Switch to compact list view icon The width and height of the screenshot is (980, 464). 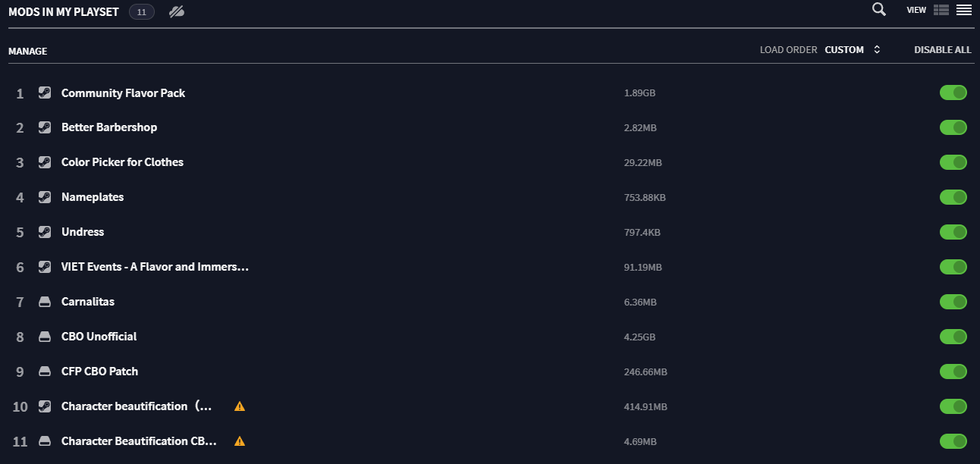point(963,10)
